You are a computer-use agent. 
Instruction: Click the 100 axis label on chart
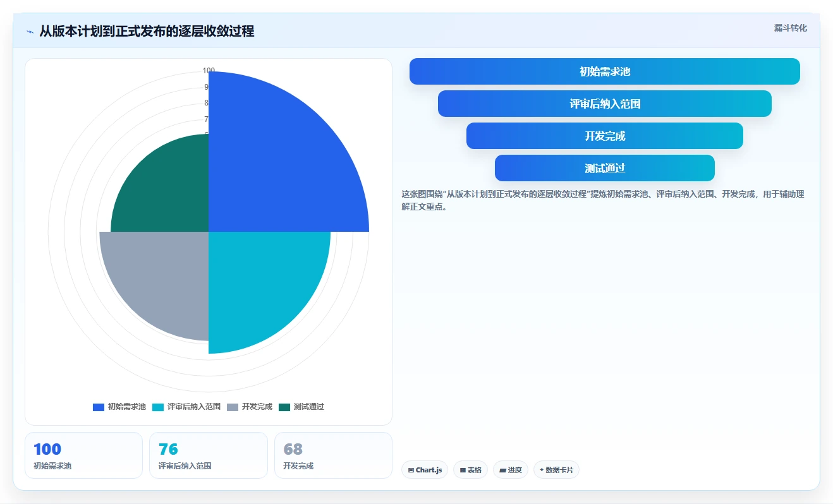(x=209, y=71)
